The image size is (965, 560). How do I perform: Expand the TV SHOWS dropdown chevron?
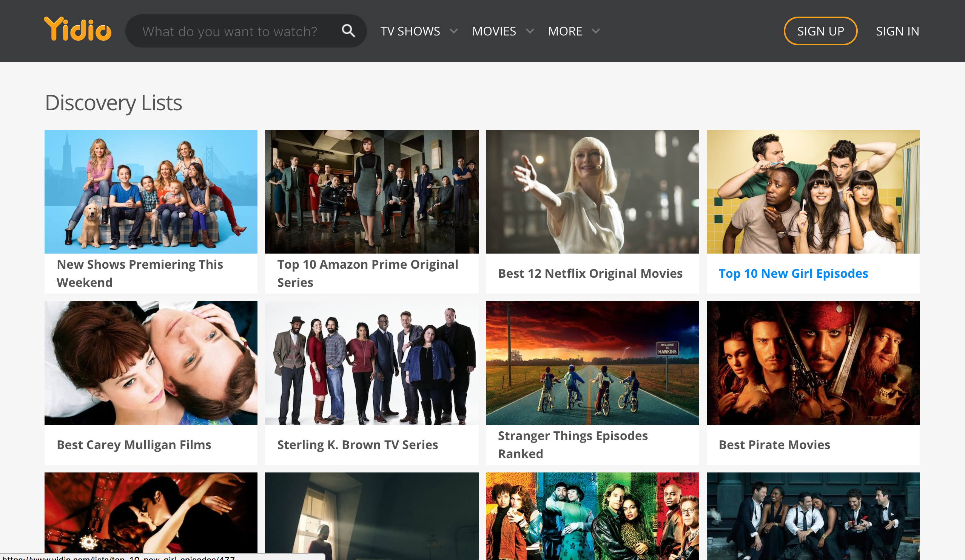pyautogui.click(x=454, y=31)
